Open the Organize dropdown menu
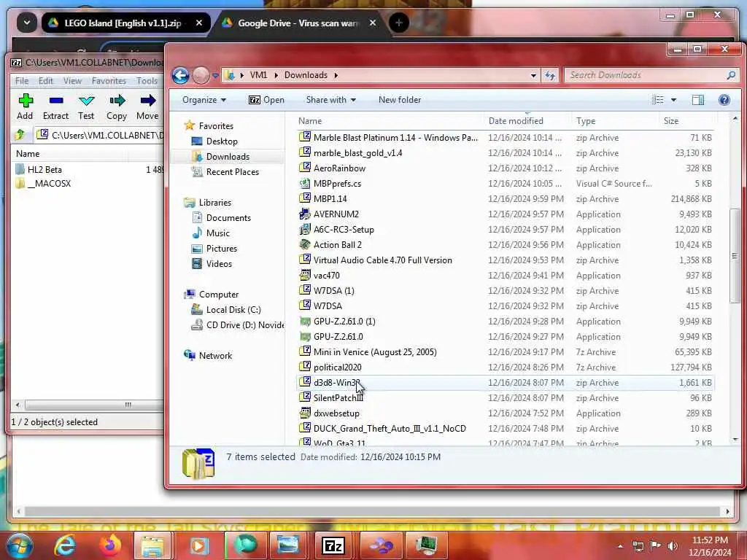 (x=204, y=100)
